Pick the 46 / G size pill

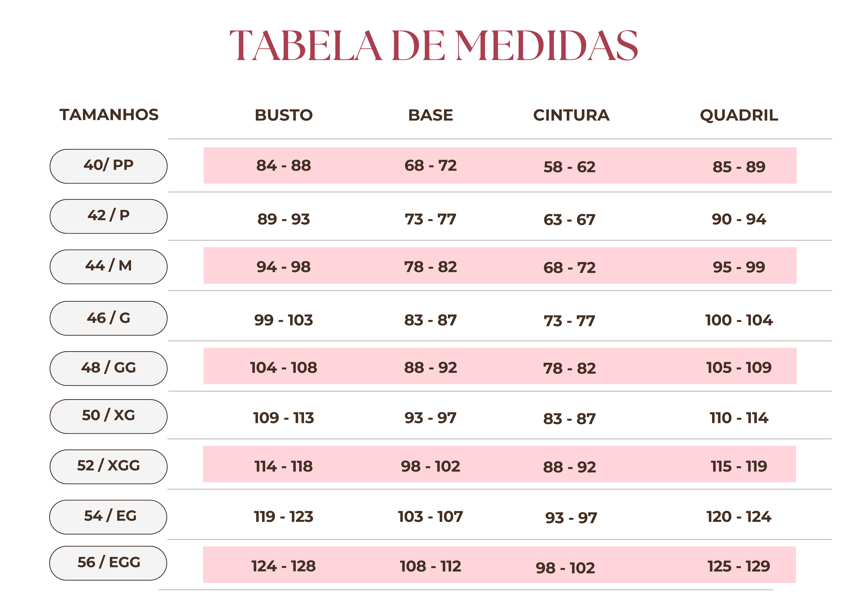point(108,318)
